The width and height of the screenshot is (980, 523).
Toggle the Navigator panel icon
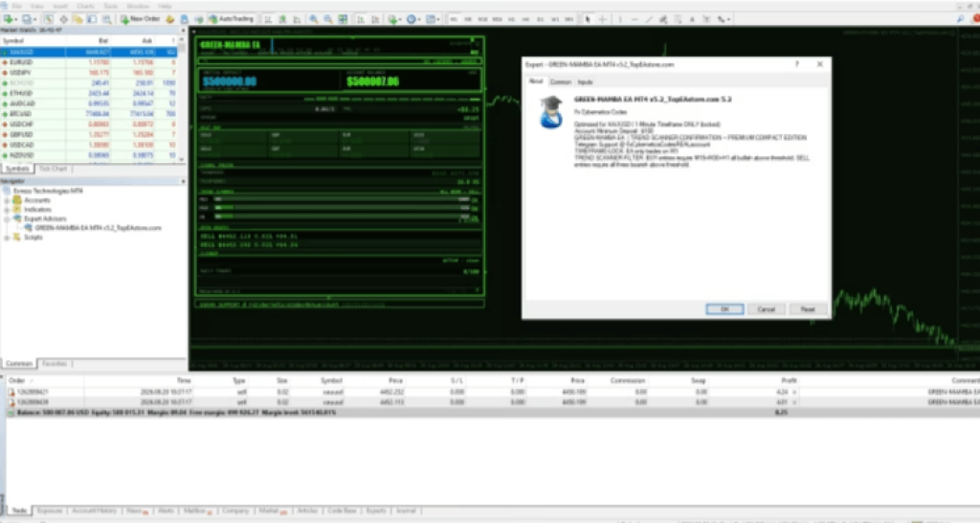pyautogui.click(x=78, y=19)
